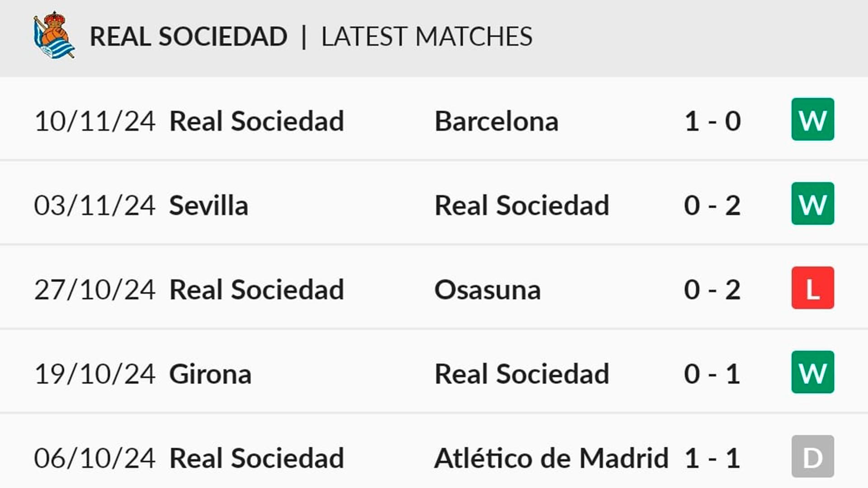Image resolution: width=868 pixels, height=488 pixels.
Task: Open the Sevilla team link
Action: click(x=208, y=206)
